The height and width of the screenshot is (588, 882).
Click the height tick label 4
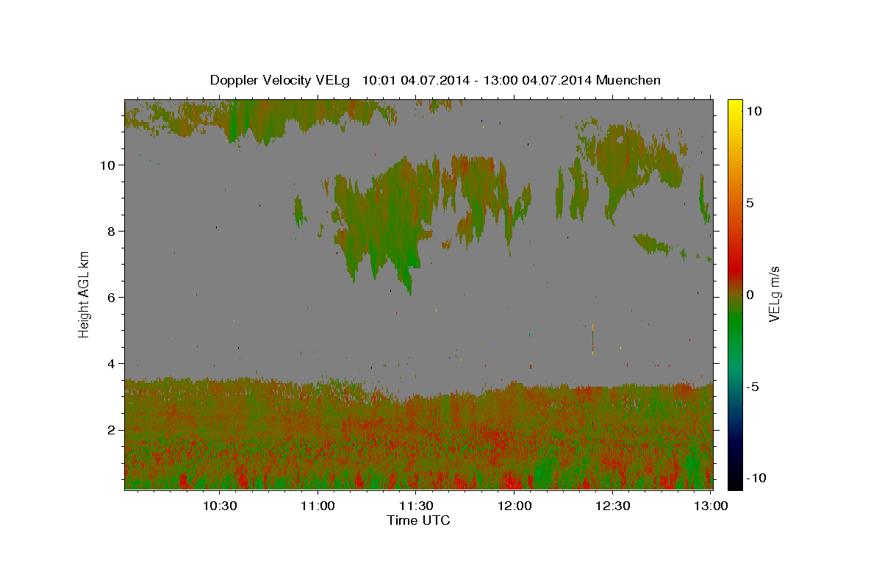pos(112,363)
